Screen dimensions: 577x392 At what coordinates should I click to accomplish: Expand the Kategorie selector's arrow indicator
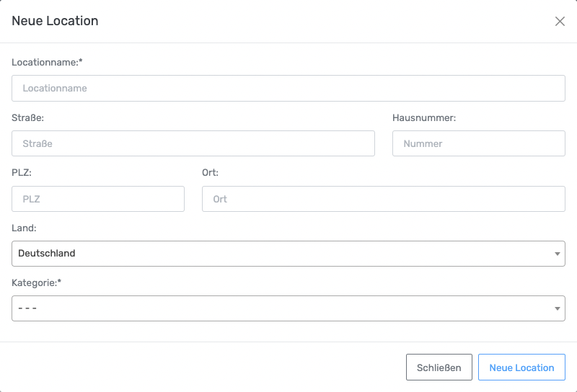tap(558, 308)
